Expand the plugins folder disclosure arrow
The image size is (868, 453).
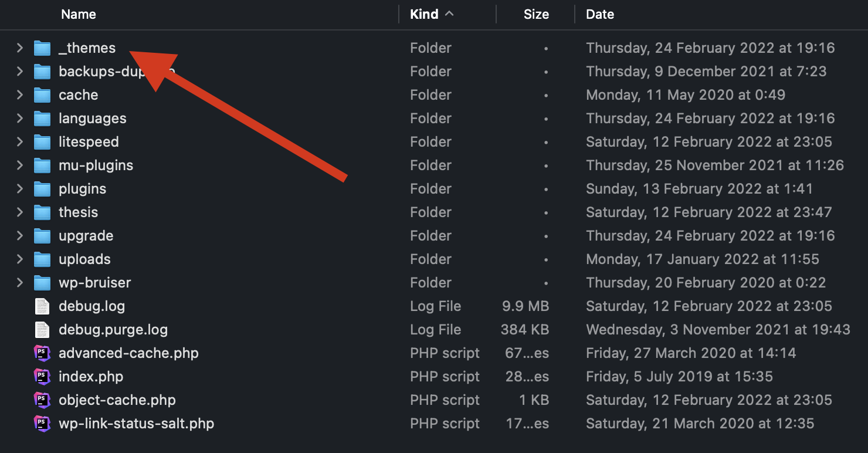tap(19, 189)
